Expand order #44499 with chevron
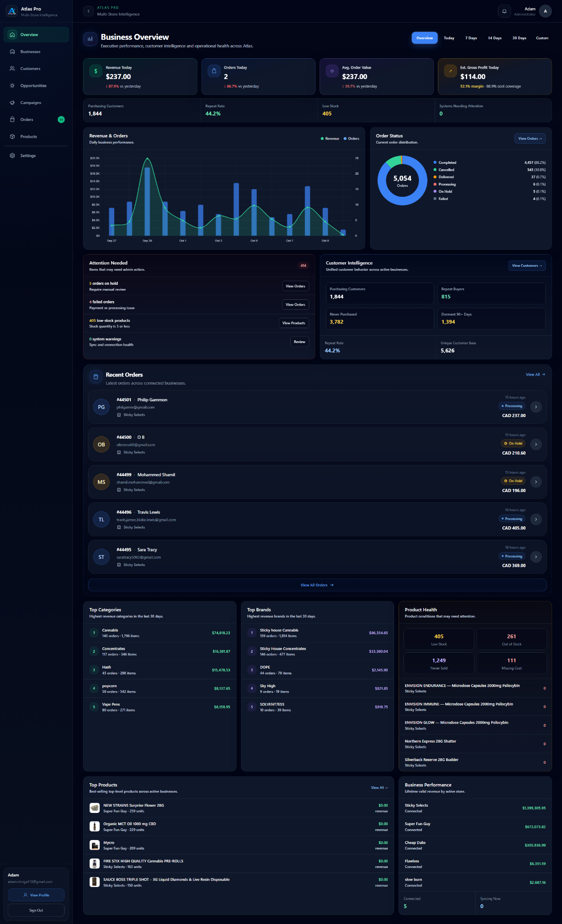This screenshot has height=924, width=562. (536, 482)
